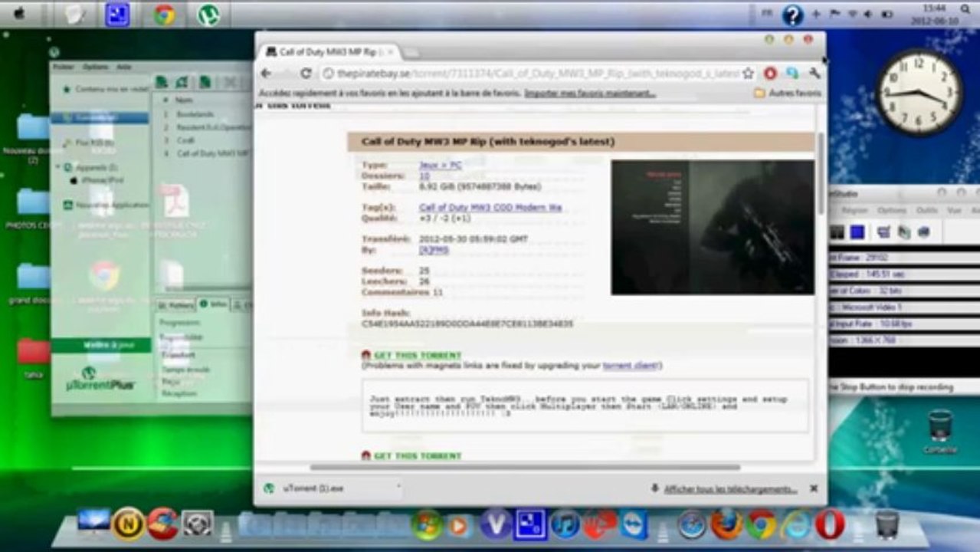Click the blue extension icon beside Adblock
Viewport: 980px width, 552px height.
coord(792,74)
